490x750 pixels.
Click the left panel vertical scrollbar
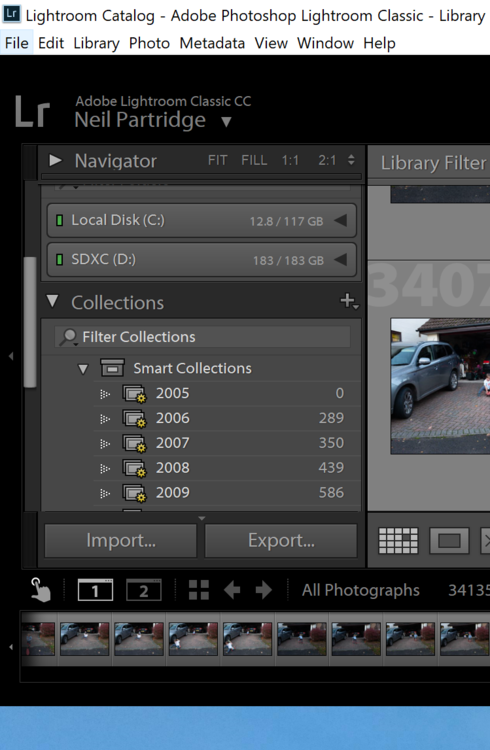(x=30, y=322)
